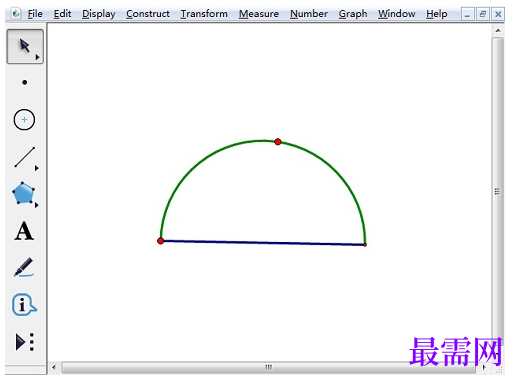
Task: Select the Point tool
Action: tap(24, 82)
